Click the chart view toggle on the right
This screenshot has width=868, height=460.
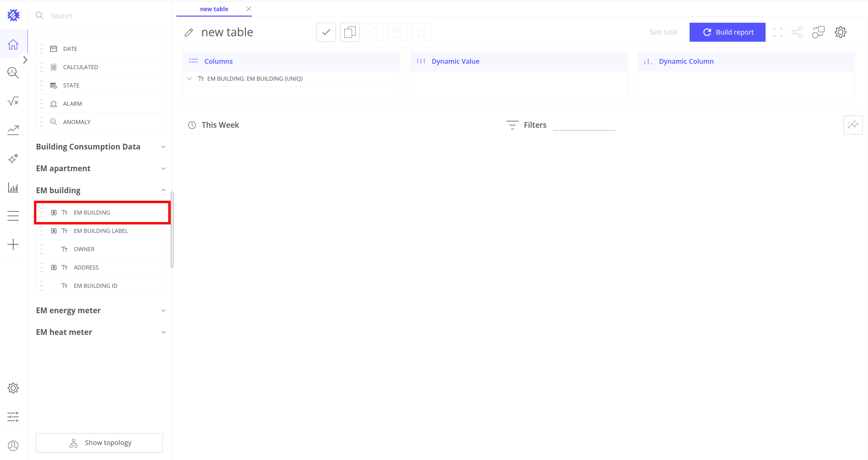(x=853, y=125)
